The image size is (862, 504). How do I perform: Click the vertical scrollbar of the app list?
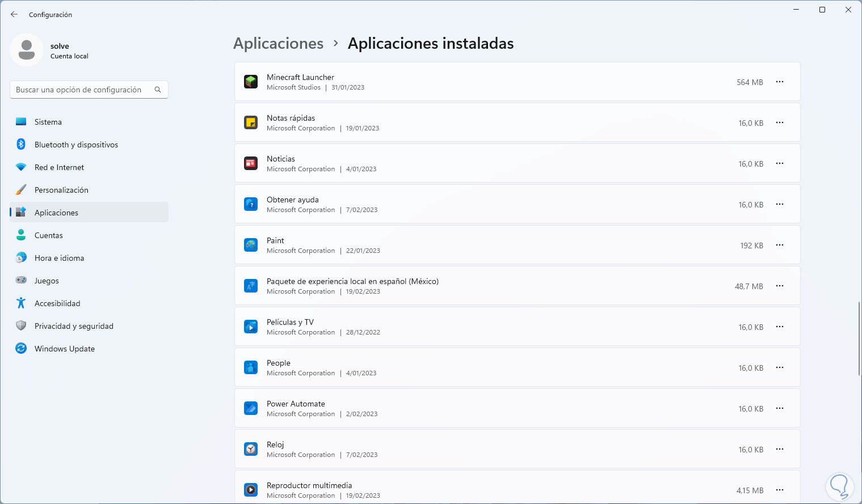859,338
